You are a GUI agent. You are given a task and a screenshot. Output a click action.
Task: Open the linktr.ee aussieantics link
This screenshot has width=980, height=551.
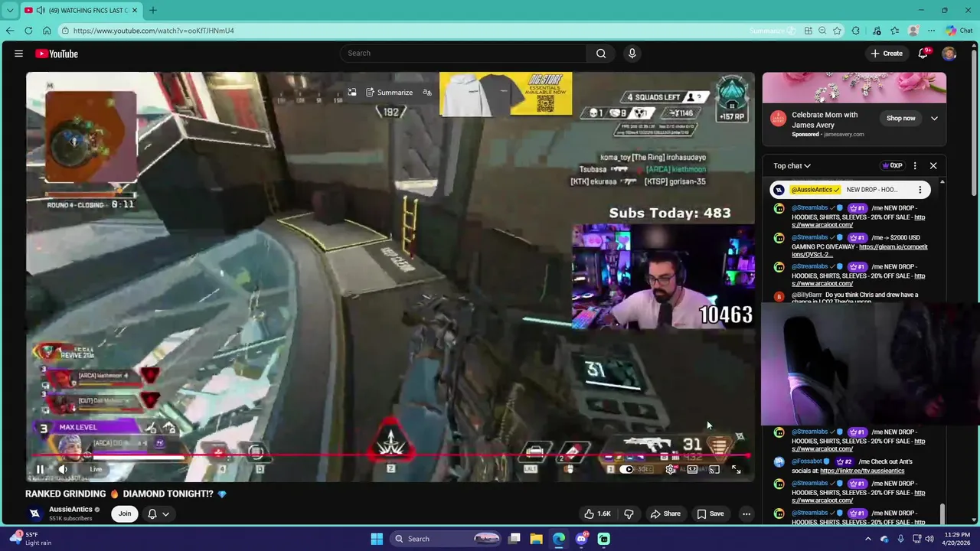click(862, 471)
